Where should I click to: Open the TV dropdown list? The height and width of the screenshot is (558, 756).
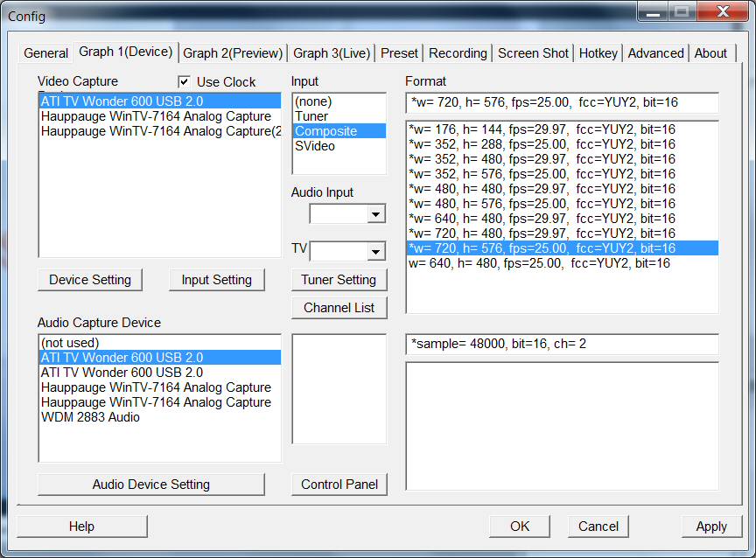[x=375, y=252]
